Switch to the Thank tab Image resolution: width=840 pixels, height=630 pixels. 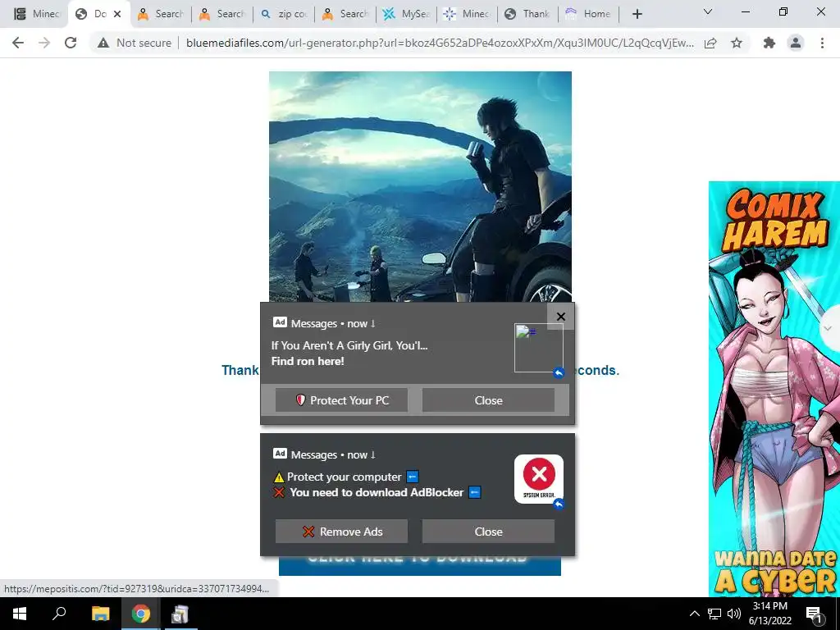[x=527, y=14]
